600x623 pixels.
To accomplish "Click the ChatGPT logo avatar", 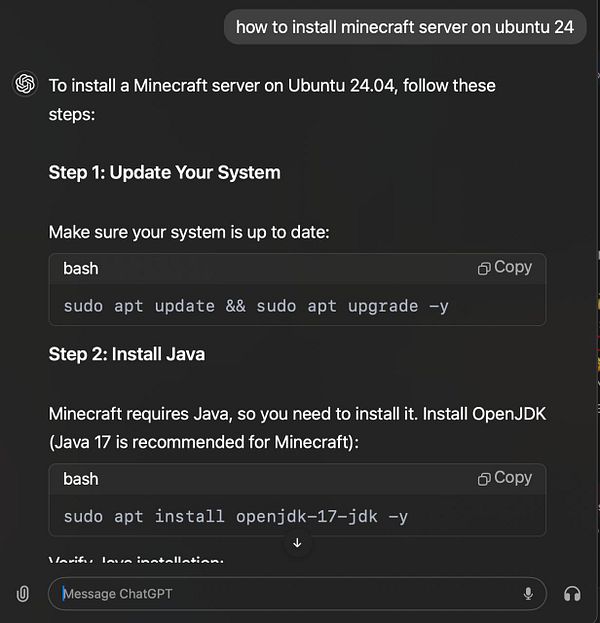I will click(x=25, y=84).
